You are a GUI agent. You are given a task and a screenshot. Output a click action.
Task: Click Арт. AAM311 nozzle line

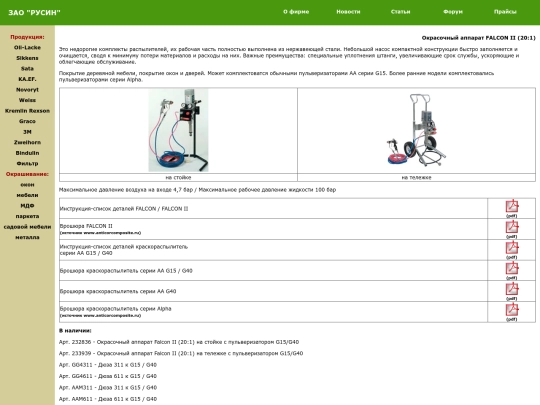click(x=108, y=388)
